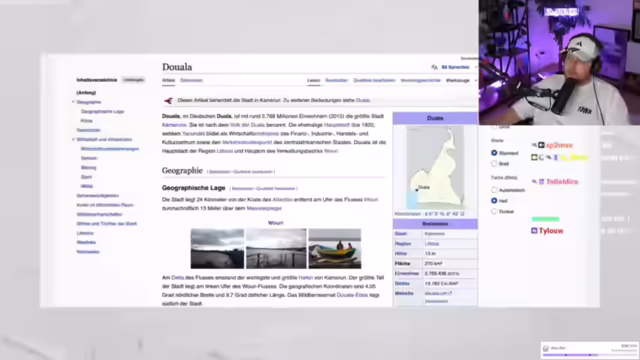Follow the Volk der Duala link
Viewport: 640px width, 360px height.
click(x=248, y=125)
